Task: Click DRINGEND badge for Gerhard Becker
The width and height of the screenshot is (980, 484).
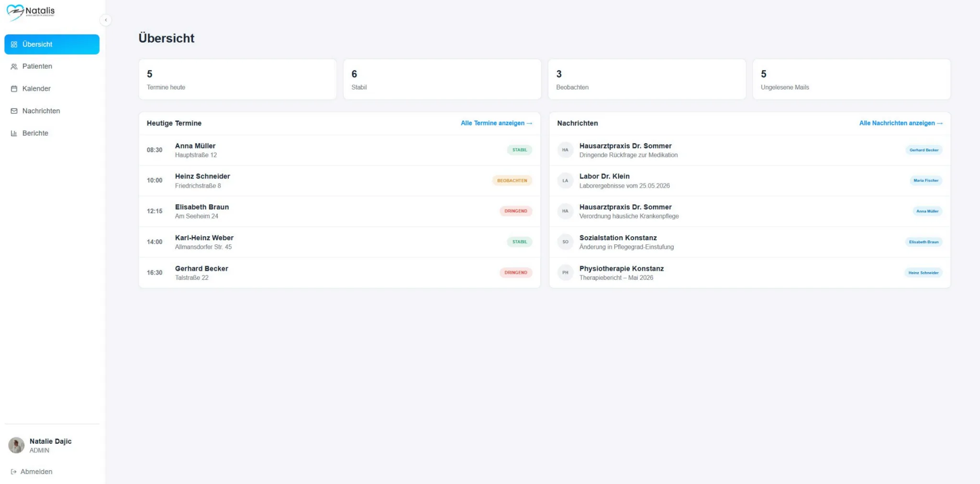Action: [516, 273]
